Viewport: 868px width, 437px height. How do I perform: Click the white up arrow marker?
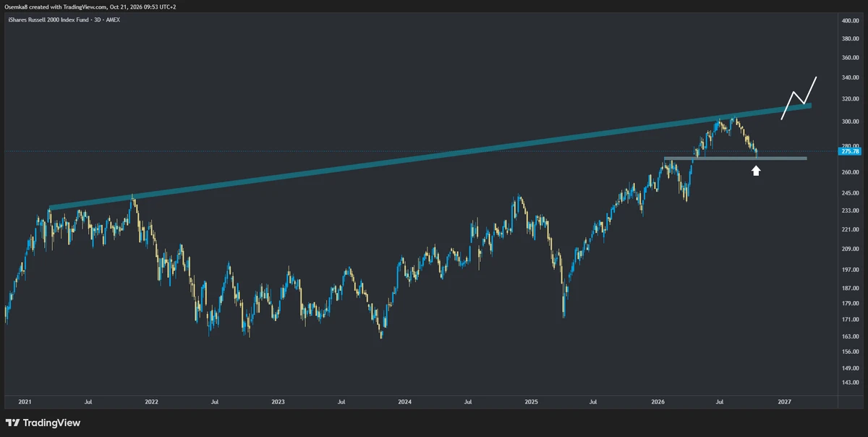tap(756, 171)
